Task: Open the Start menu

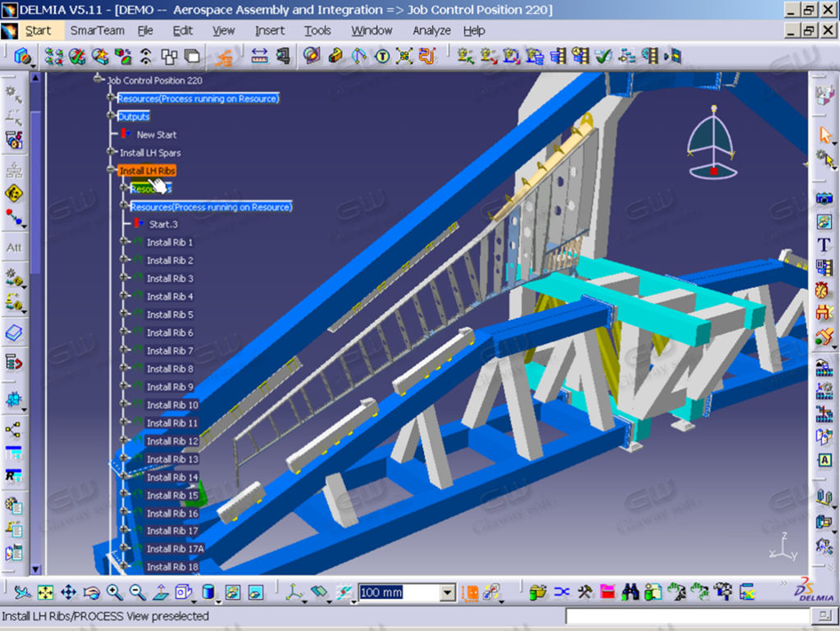Action: [38, 30]
